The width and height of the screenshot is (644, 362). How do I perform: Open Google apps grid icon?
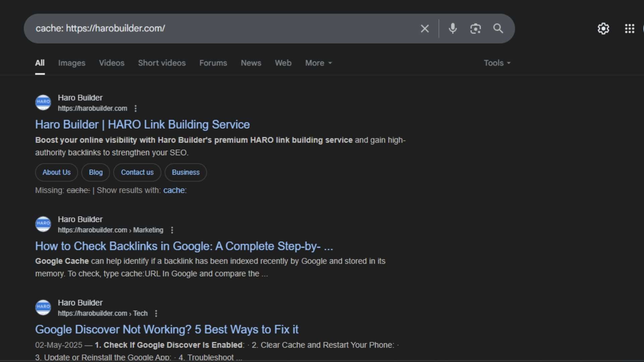(x=630, y=28)
